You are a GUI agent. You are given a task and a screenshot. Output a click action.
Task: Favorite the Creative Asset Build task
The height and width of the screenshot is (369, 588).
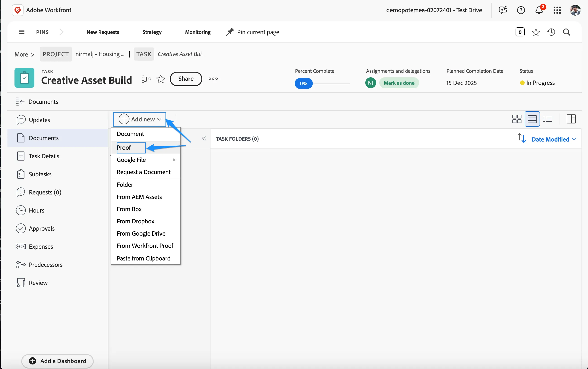(x=160, y=79)
